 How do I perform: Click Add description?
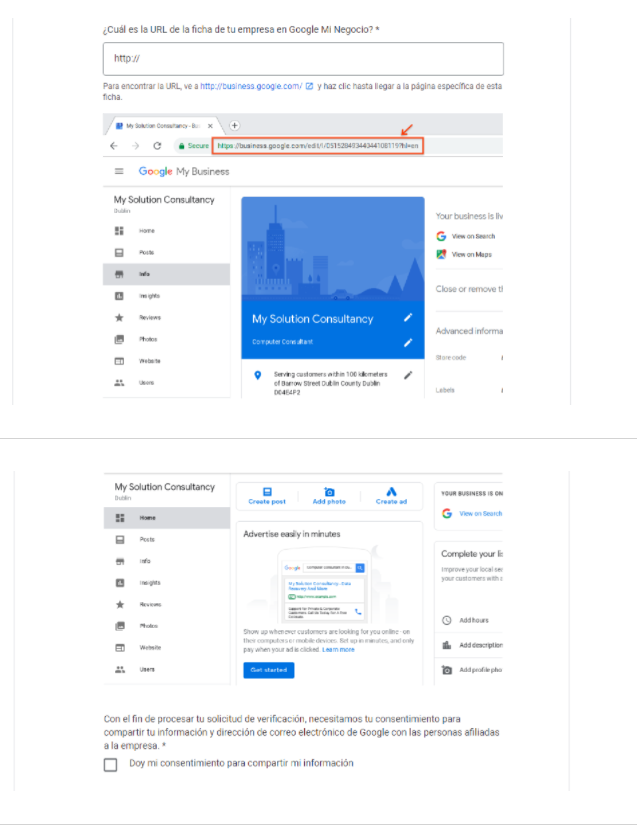pyautogui.click(x=481, y=645)
